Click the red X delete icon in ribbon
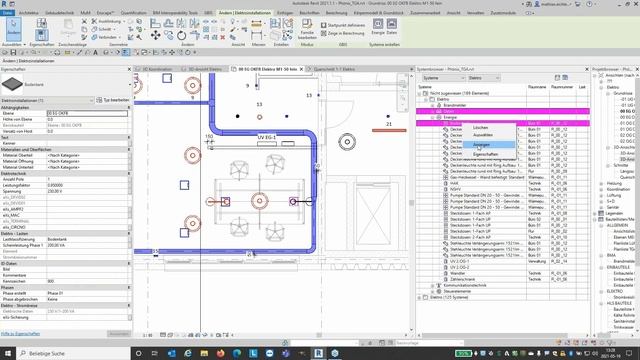This screenshot has width=640, height=360. (222, 37)
